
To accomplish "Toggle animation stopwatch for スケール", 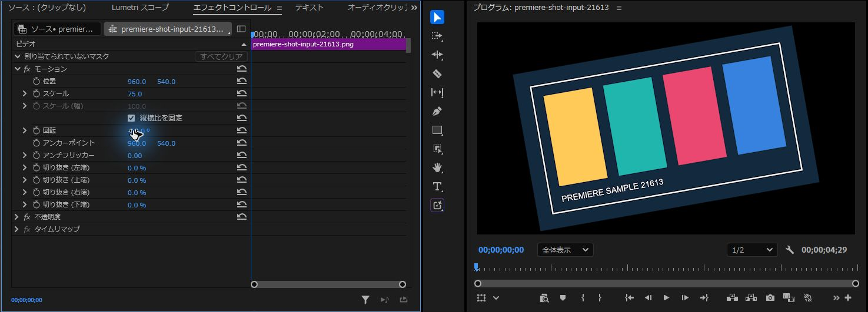I will coord(36,93).
